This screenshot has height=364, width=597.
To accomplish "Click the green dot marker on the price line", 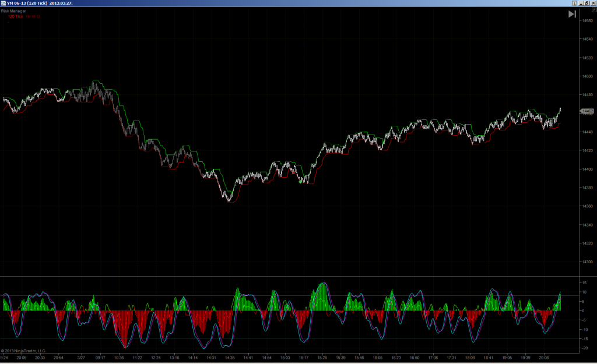I will pyautogui.click(x=300, y=182).
